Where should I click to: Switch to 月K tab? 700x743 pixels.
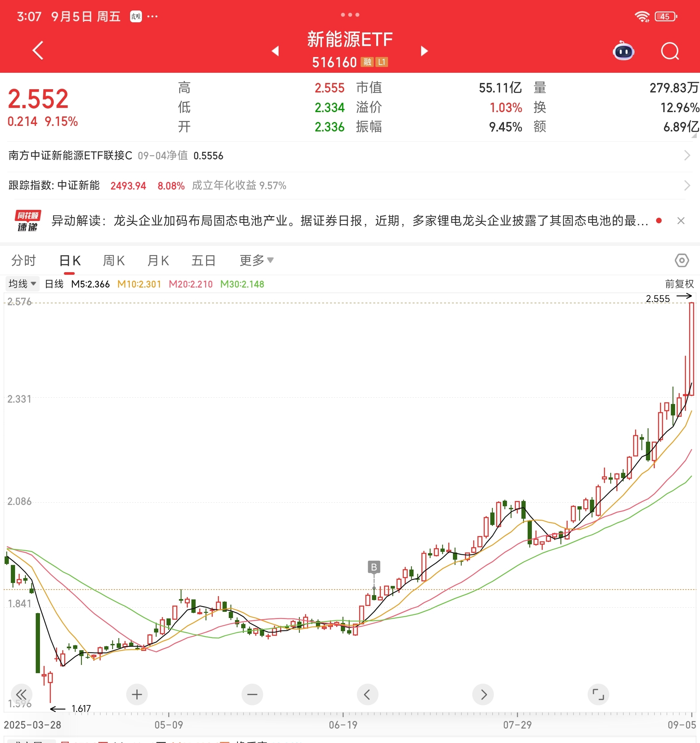pos(158,260)
